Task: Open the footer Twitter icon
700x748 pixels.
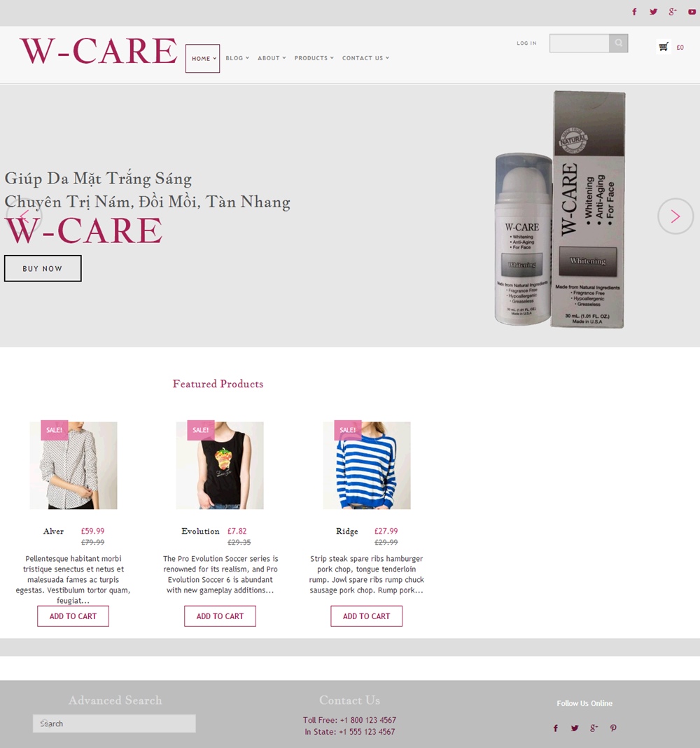Action: (575, 728)
